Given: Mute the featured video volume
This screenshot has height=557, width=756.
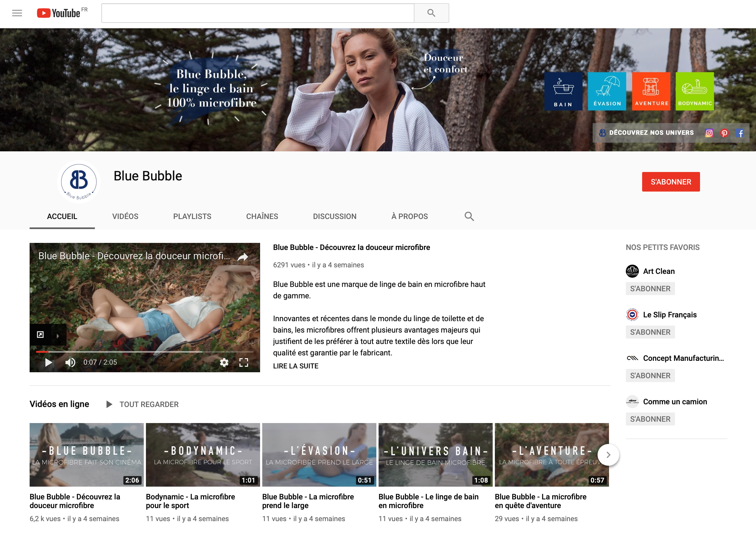Looking at the screenshot, I should pos(70,362).
